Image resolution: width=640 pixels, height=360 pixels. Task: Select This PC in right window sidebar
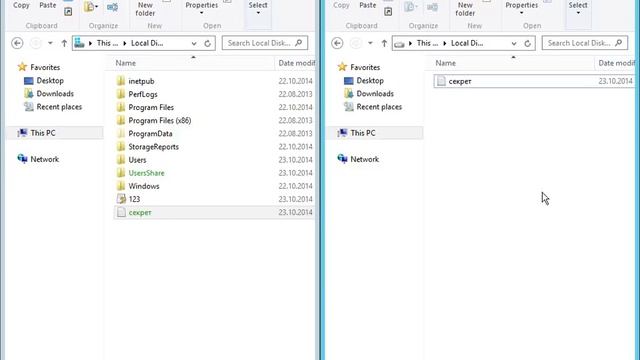pyautogui.click(x=363, y=133)
